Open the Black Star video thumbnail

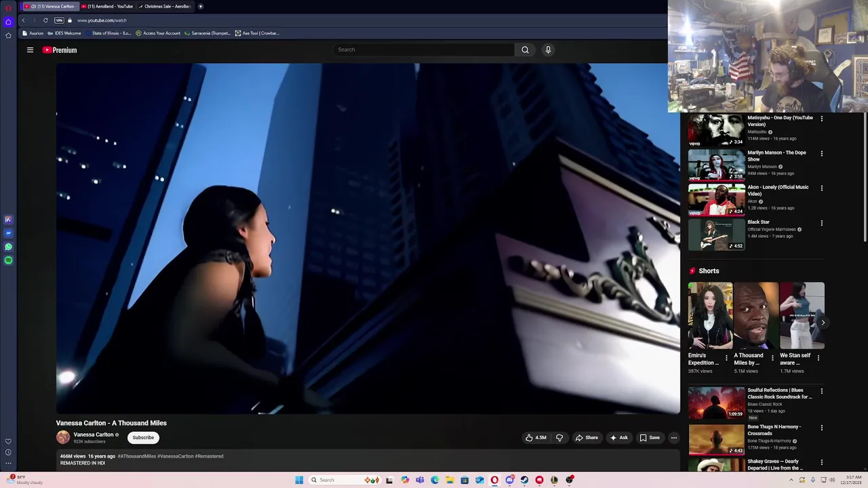pos(716,235)
